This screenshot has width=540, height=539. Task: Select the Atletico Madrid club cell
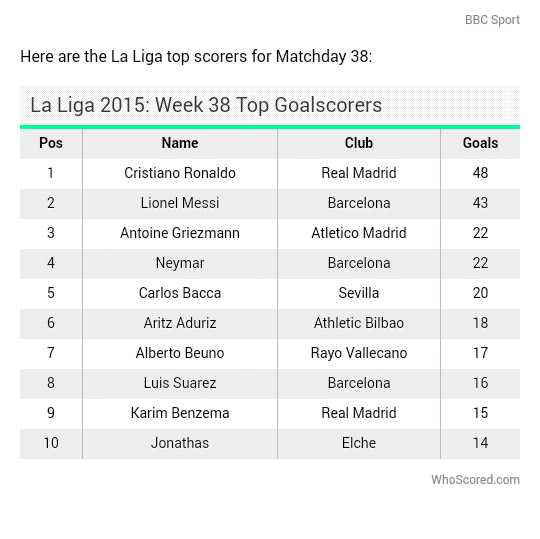[359, 233]
